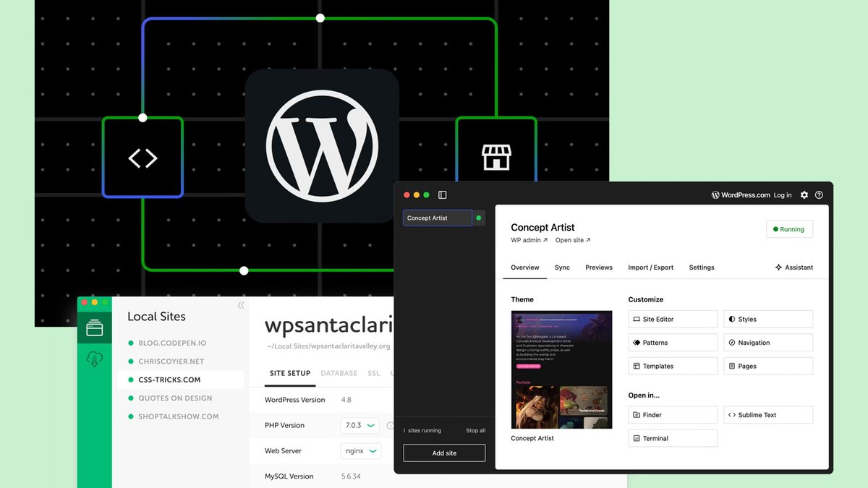The height and width of the screenshot is (488, 868).
Task: Click the WordPress Version 4.8 value
Action: pos(346,400)
